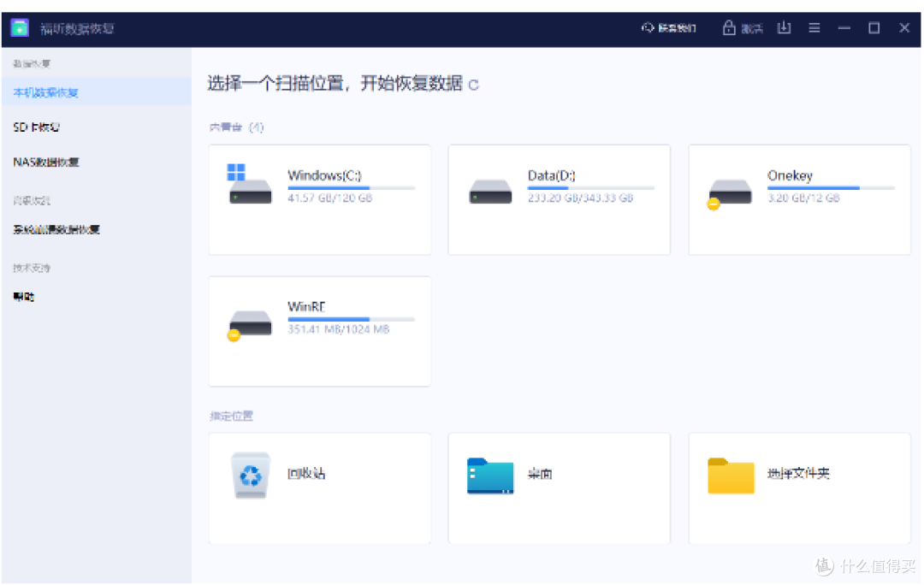Click the Onekey usage bar
The width and height of the screenshot is (924, 585).
click(x=831, y=188)
